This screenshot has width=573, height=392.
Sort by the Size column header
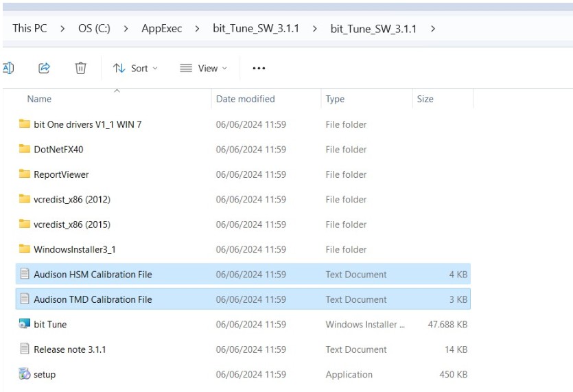425,99
